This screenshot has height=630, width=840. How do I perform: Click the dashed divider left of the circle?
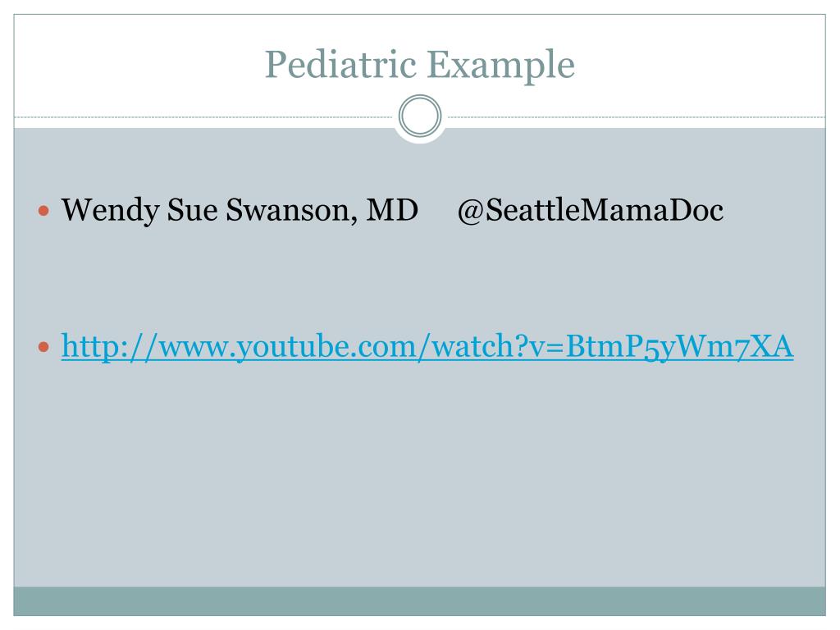point(205,117)
